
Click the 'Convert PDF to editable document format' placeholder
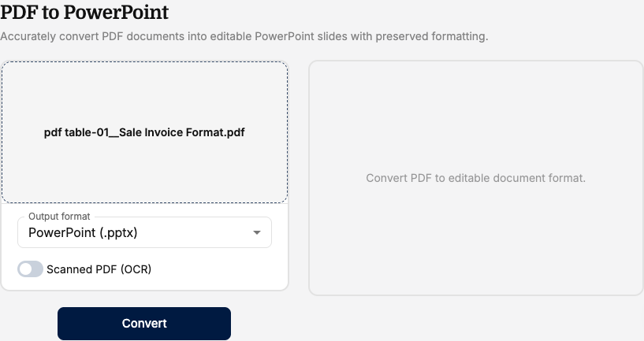(475, 178)
